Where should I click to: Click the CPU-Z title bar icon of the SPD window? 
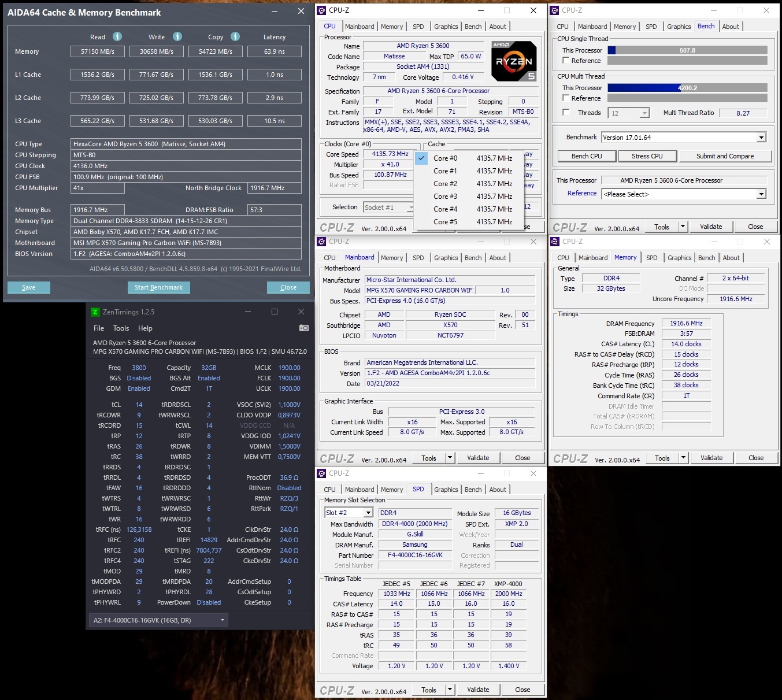[322, 473]
